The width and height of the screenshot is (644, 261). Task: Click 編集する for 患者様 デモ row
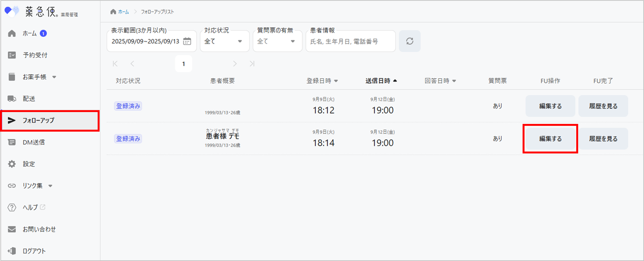550,139
